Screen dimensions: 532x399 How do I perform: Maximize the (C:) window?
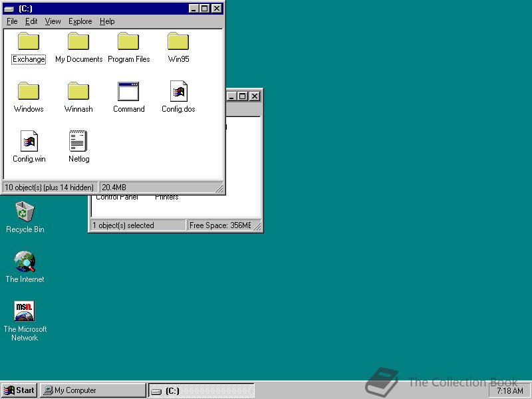click(205, 9)
